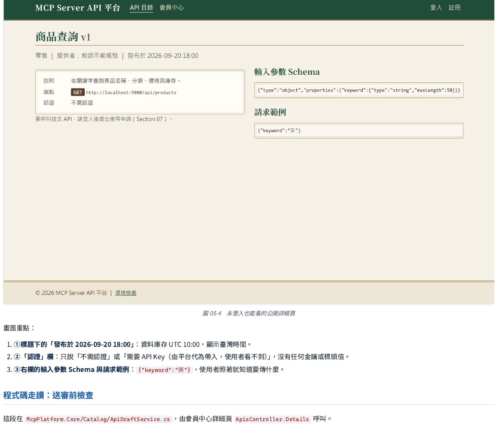
Task: Click the 請求範例 heading
Action: coord(270,112)
